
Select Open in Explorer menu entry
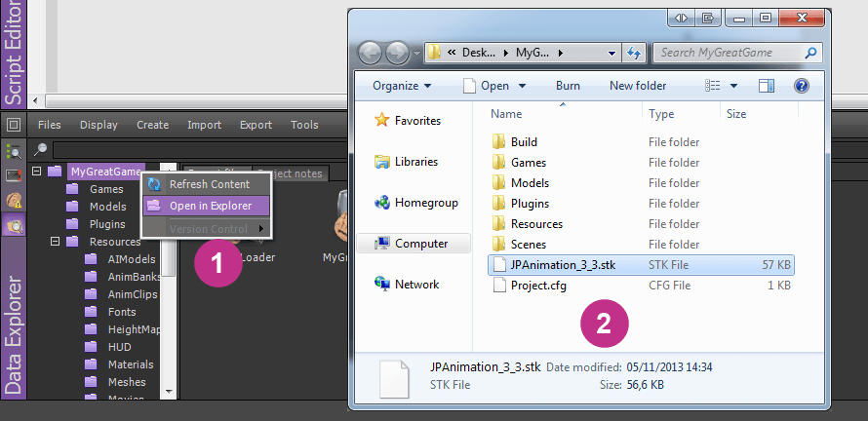(209, 206)
